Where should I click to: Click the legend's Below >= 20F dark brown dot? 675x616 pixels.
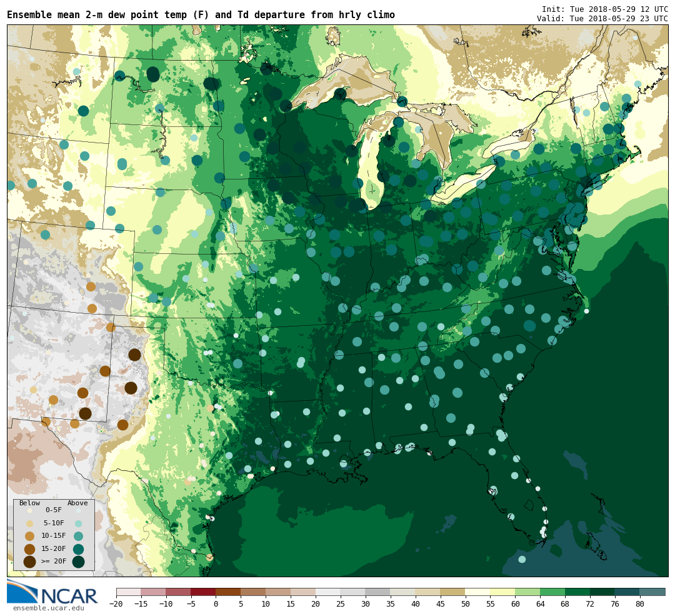pyautogui.click(x=30, y=562)
